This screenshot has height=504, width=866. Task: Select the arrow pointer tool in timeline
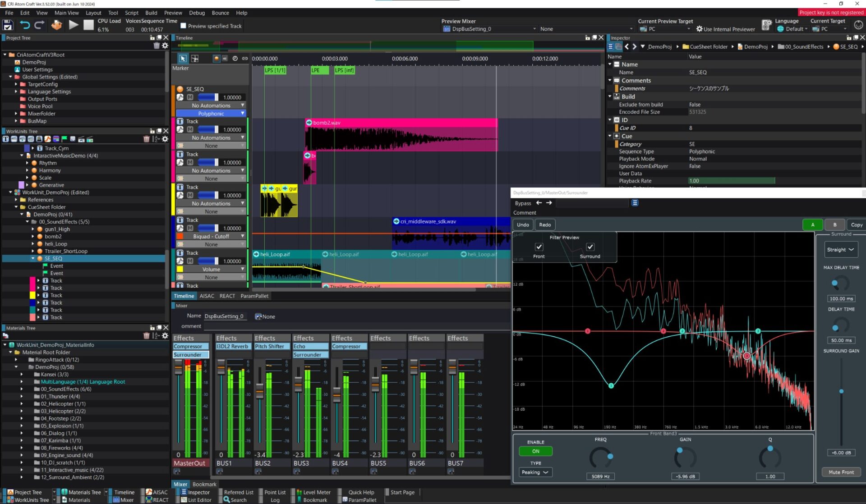coord(183,59)
